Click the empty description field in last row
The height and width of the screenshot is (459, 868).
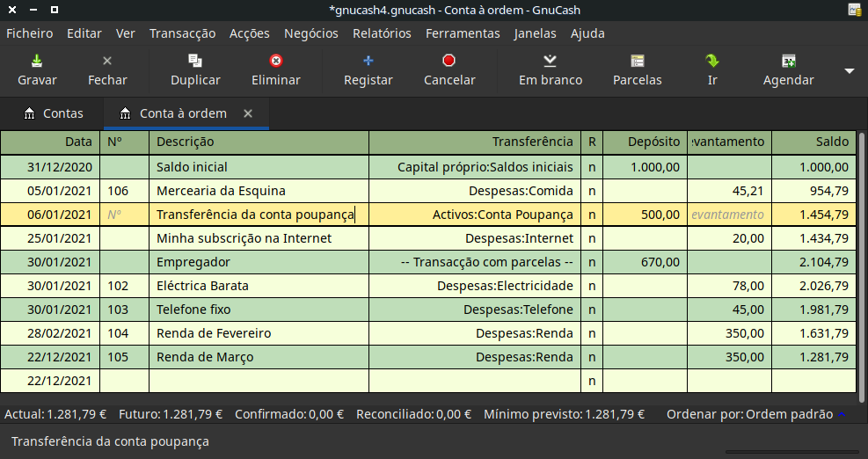259,381
